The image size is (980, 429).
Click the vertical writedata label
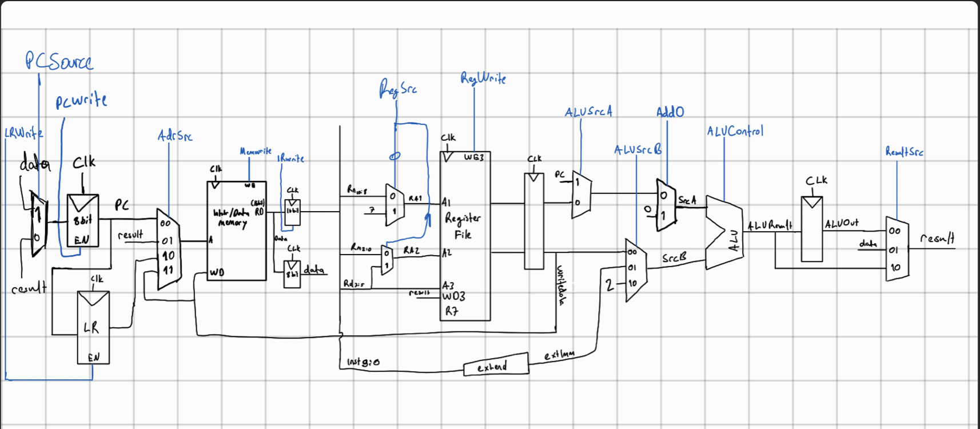561,285
